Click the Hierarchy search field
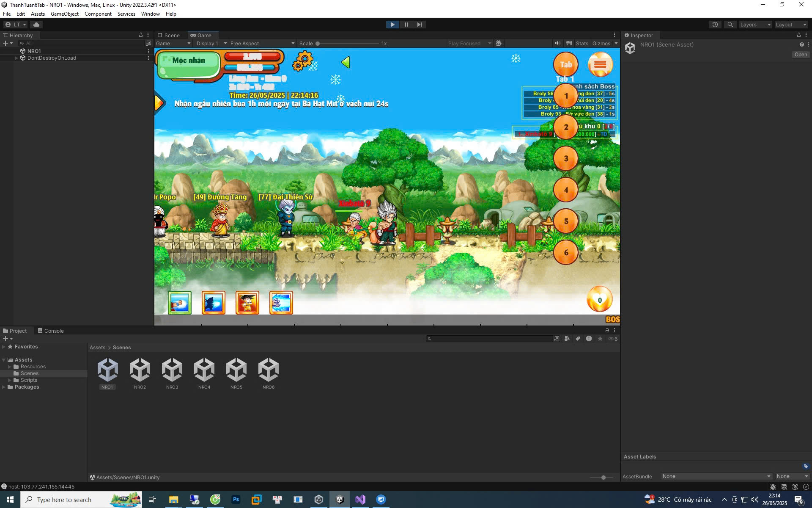The image size is (812, 508). 81,43
